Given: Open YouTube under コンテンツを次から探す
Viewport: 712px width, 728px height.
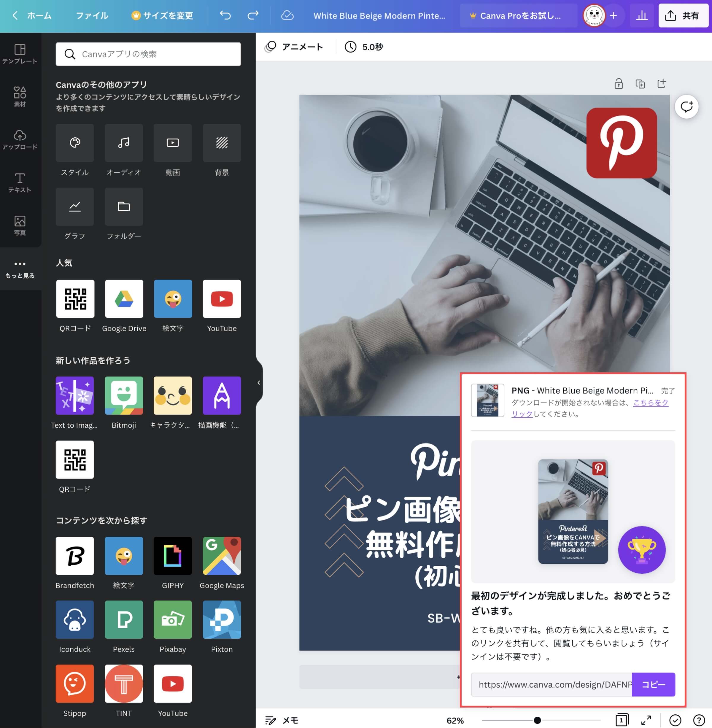Looking at the screenshot, I should tap(173, 684).
